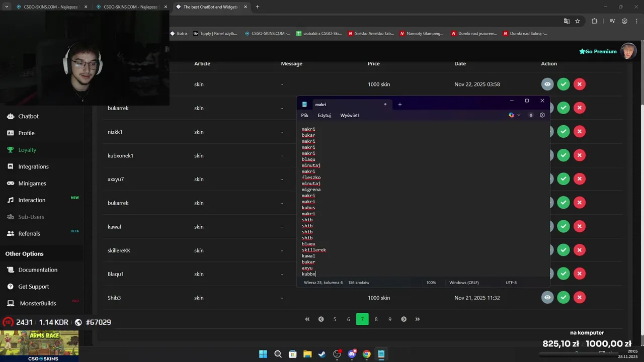Open the Edytuj menu in Notepad
644x362 pixels.
tap(324, 115)
